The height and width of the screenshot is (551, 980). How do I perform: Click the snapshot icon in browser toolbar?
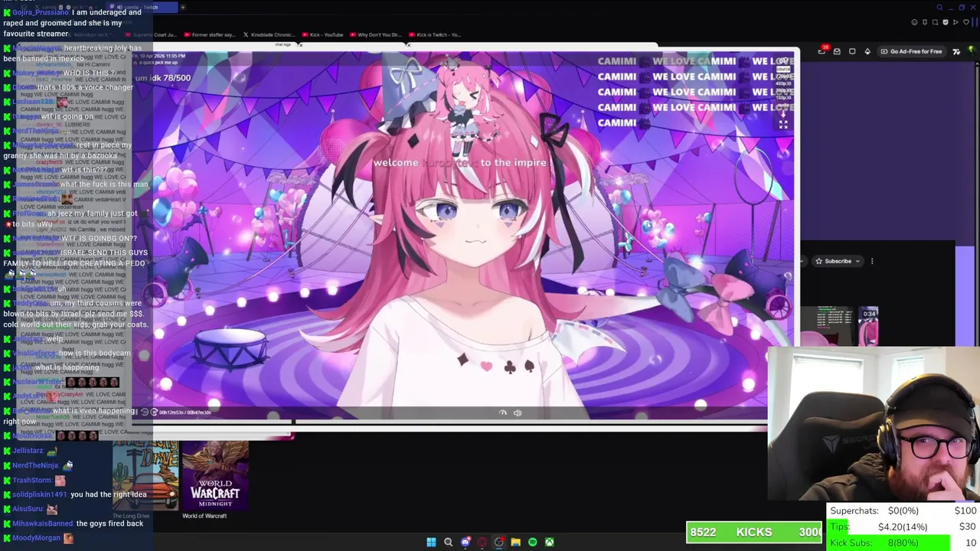935,22
